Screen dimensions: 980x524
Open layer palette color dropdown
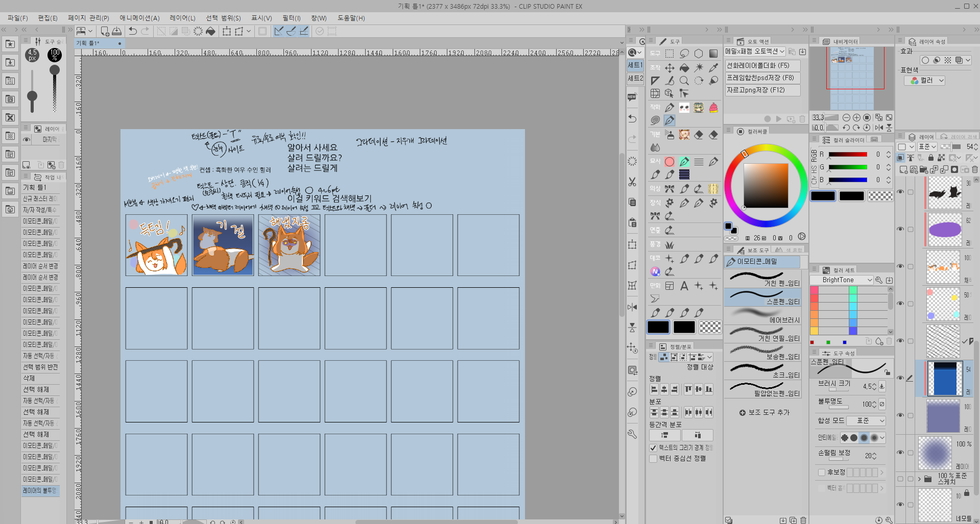tap(905, 146)
